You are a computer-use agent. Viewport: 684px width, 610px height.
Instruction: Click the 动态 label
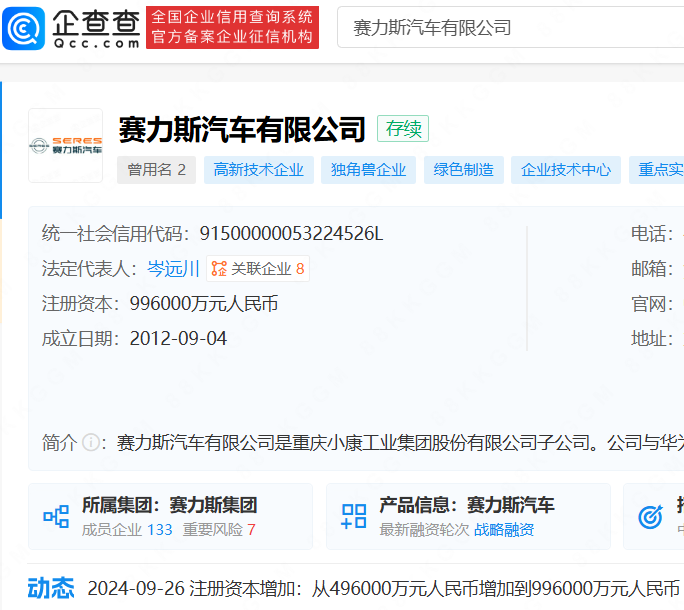(51, 588)
